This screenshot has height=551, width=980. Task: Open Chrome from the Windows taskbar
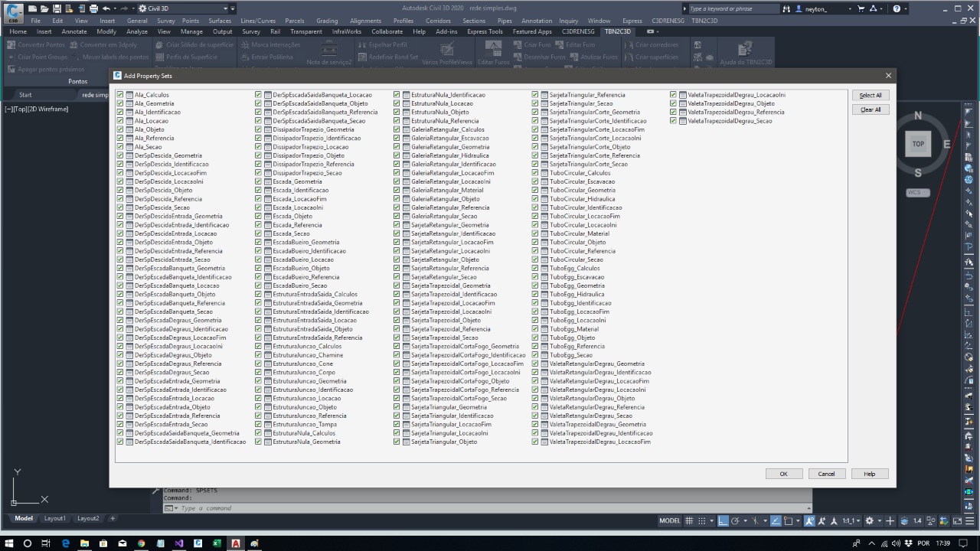pos(141,543)
